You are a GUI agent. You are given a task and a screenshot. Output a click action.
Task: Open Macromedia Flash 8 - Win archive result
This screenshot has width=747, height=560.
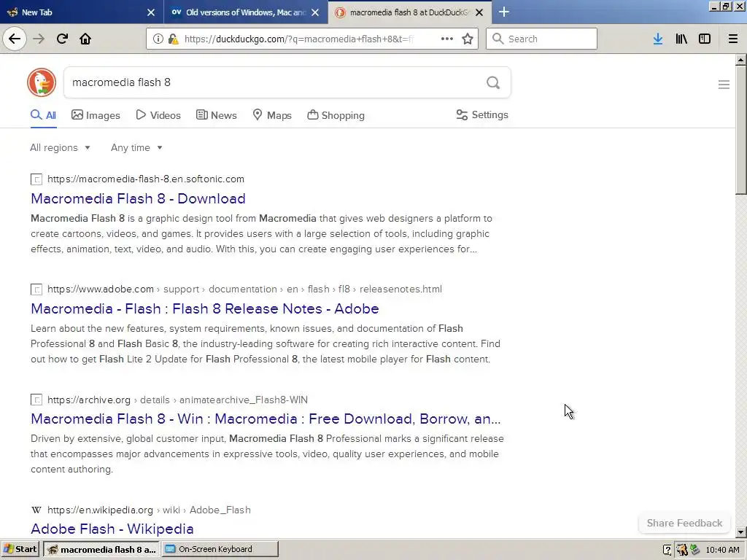click(x=266, y=419)
